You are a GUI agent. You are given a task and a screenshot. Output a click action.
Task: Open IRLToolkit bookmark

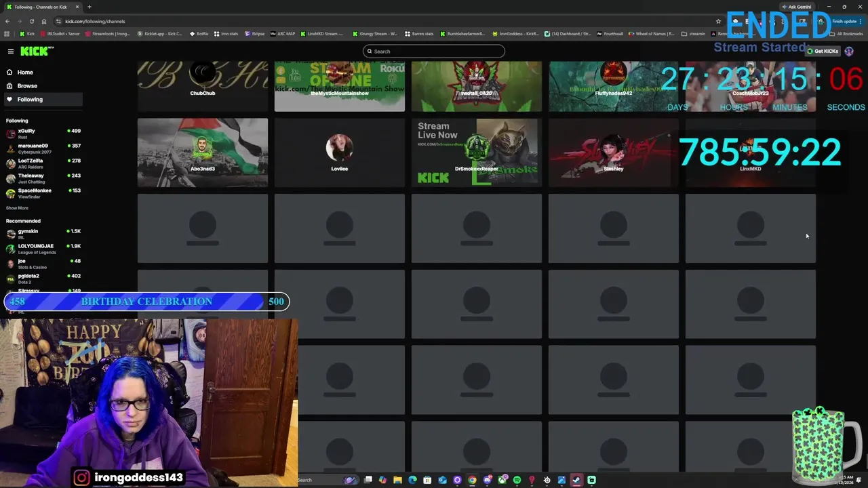(x=60, y=33)
